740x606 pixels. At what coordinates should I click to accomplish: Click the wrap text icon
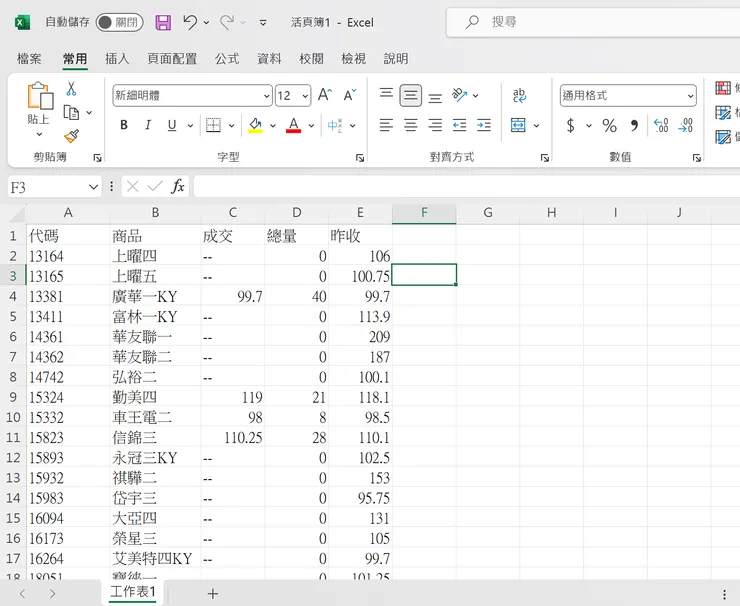[x=519, y=96]
